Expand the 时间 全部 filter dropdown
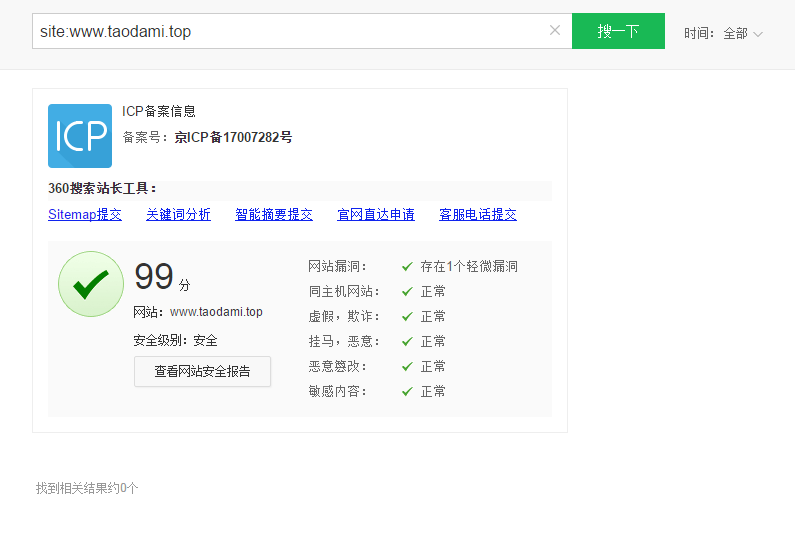 point(742,33)
